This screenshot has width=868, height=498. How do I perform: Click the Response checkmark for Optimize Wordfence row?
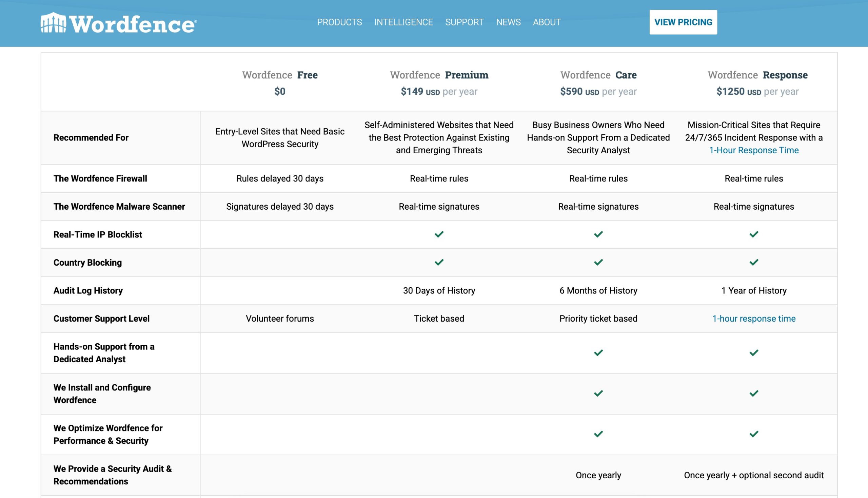click(754, 434)
